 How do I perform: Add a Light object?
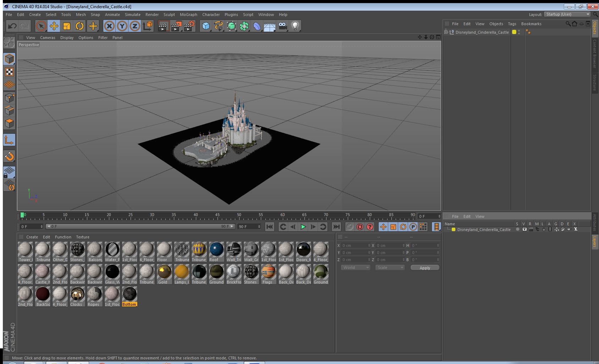click(x=295, y=26)
